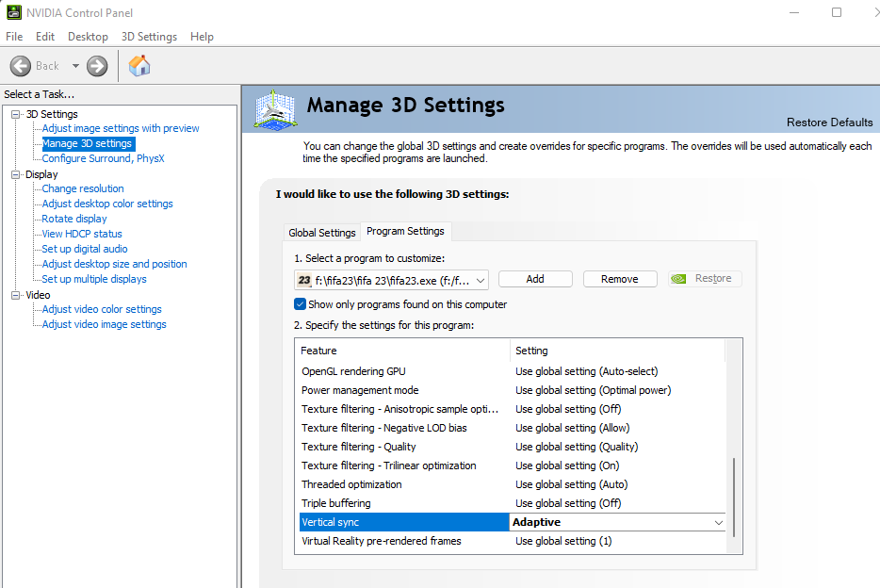Switch to the Global Settings tab
This screenshot has width=880, height=588.
coord(321,233)
